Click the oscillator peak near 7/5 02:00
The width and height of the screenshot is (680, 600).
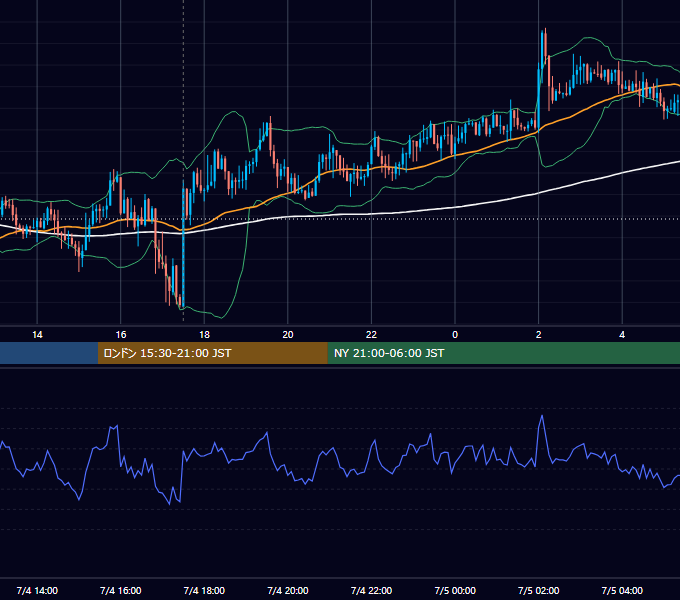coord(542,417)
